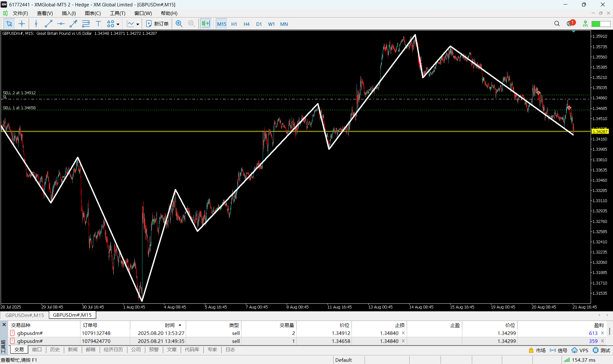Screen dimensions: 613x364
Task: Remove stop loss on order 1079424770
Action: tap(403, 341)
